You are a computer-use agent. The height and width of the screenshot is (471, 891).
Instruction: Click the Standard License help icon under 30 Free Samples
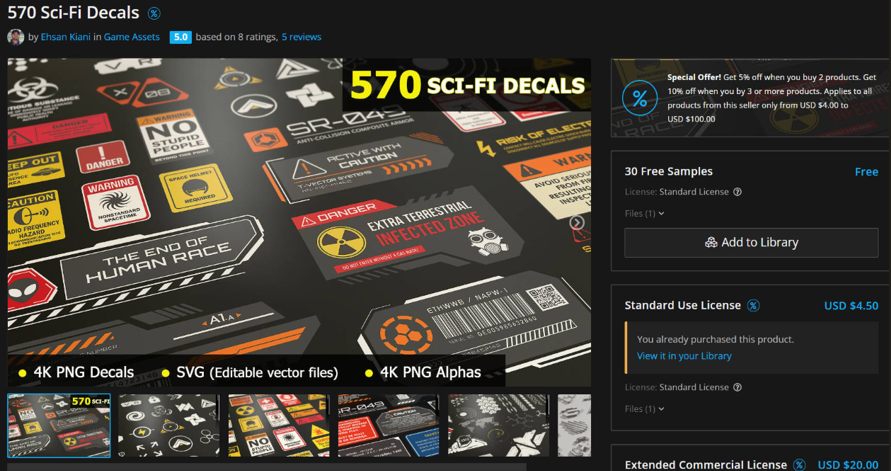738,192
